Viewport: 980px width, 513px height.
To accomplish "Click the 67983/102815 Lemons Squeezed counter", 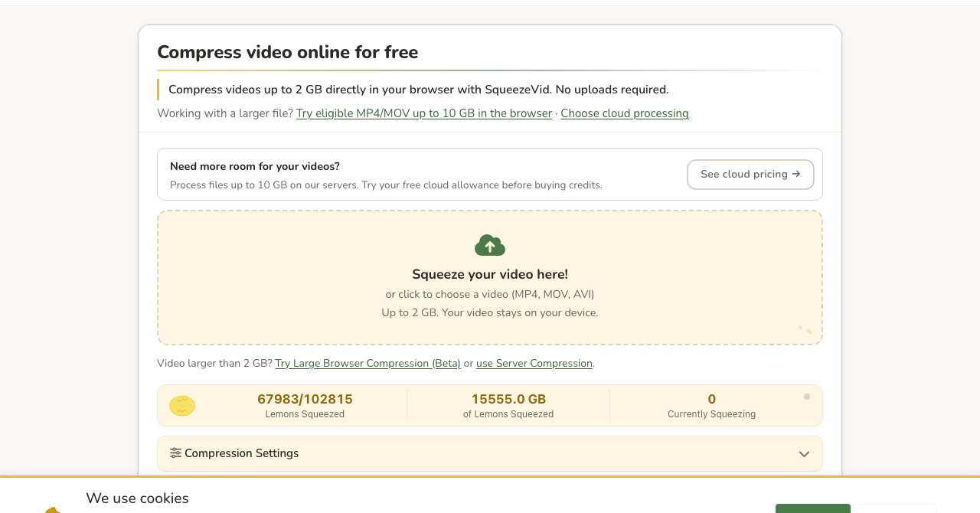I will pos(305,406).
